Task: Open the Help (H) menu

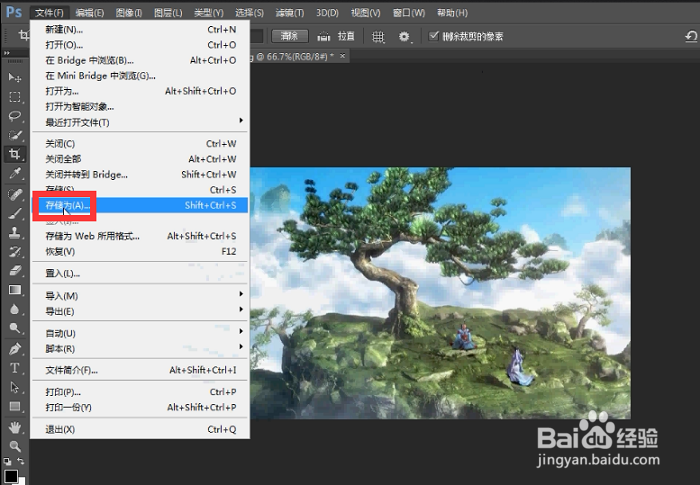Action: 452,13
